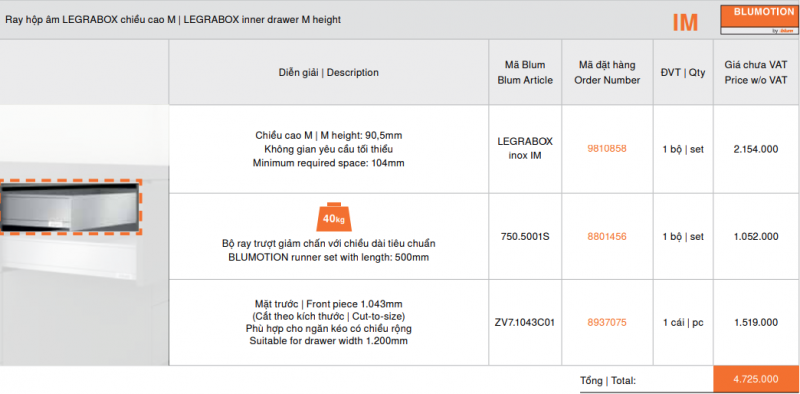Click the Mã Blum Article column header
The image size is (800, 394).
click(525, 72)
